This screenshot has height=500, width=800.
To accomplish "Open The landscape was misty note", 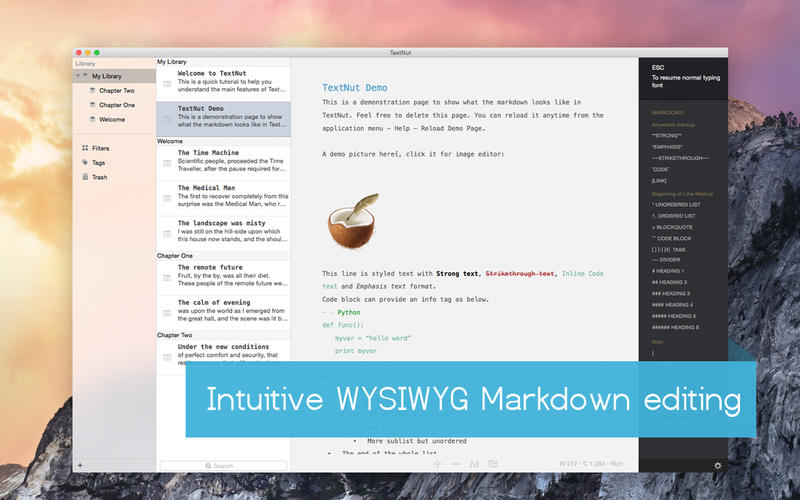I will coord(223,234).
